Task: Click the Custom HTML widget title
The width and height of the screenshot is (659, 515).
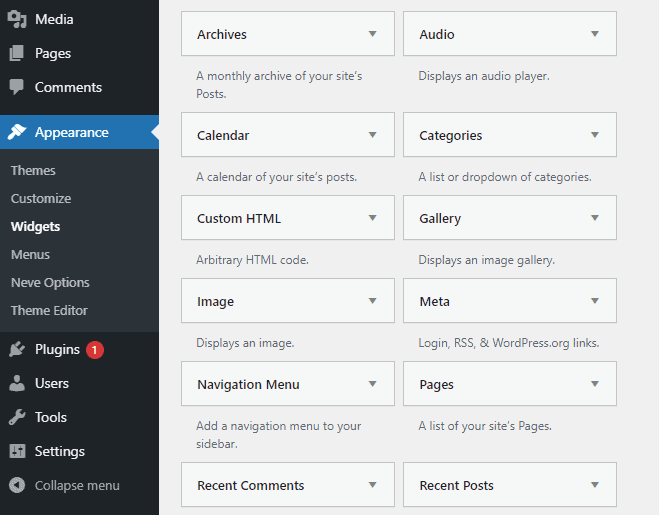Action: 239,218
